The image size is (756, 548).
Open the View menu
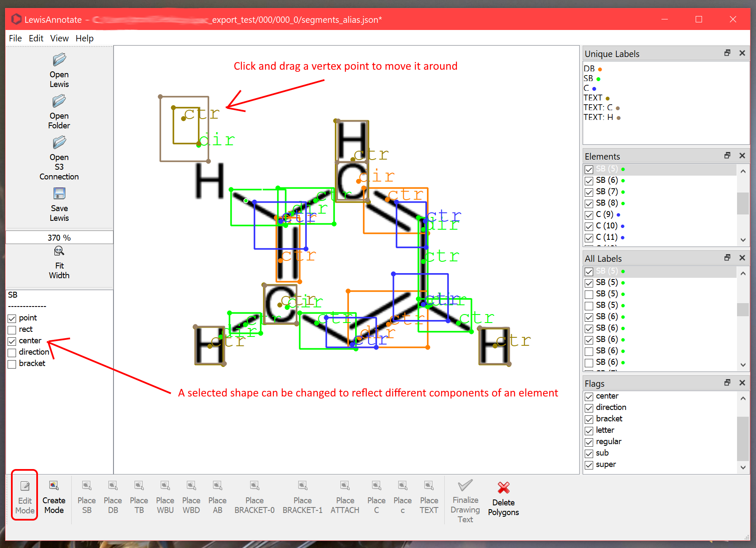click(x=59, y=38)
